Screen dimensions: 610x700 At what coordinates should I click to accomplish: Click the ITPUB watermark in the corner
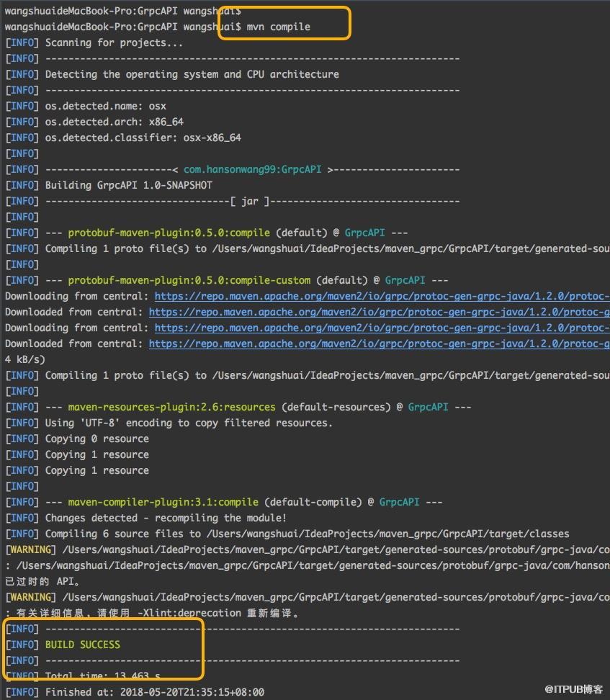[x=573, y=689]
